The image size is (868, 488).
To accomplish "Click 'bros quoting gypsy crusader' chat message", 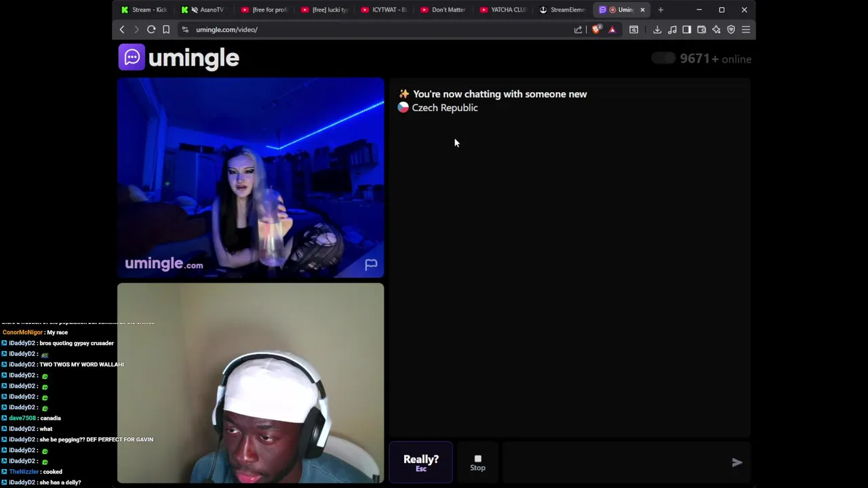I will (x=77, y=343).
